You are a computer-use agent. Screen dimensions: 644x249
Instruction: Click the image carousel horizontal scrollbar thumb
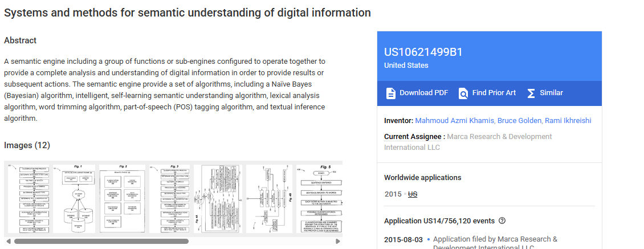(101, 242)
